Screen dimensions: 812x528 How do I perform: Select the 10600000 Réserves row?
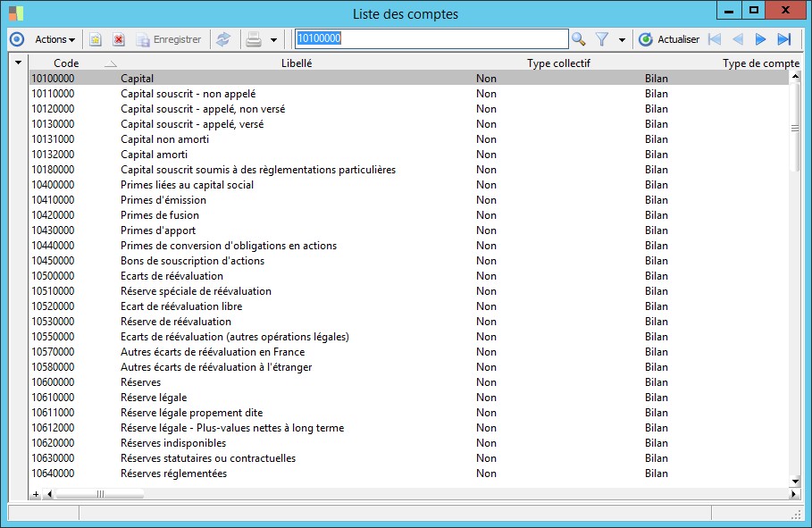[408, 382]
